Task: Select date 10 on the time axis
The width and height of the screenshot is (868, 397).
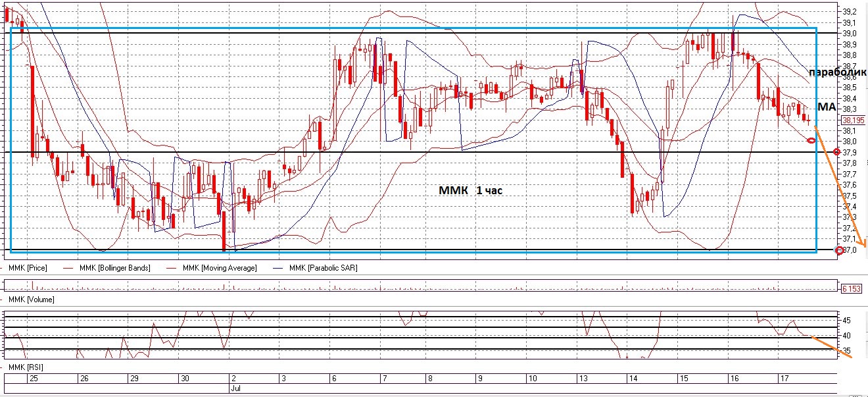Action: click(533, 379)
